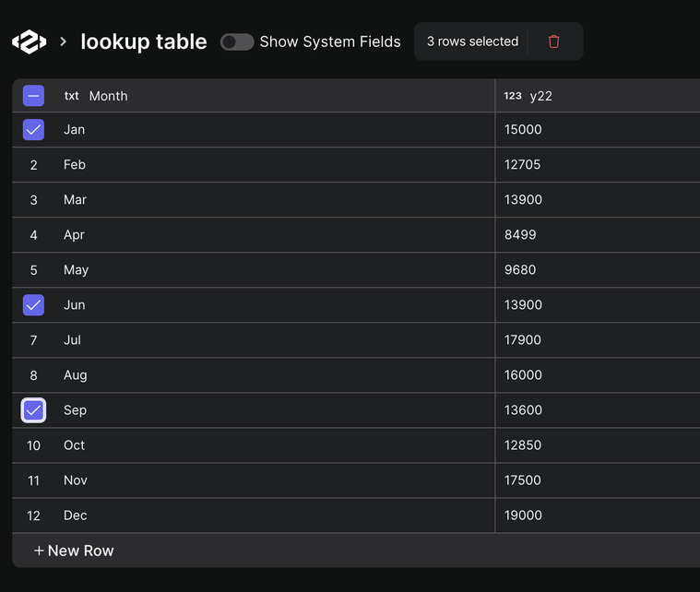Click the Jul month cell

point(275,339)
